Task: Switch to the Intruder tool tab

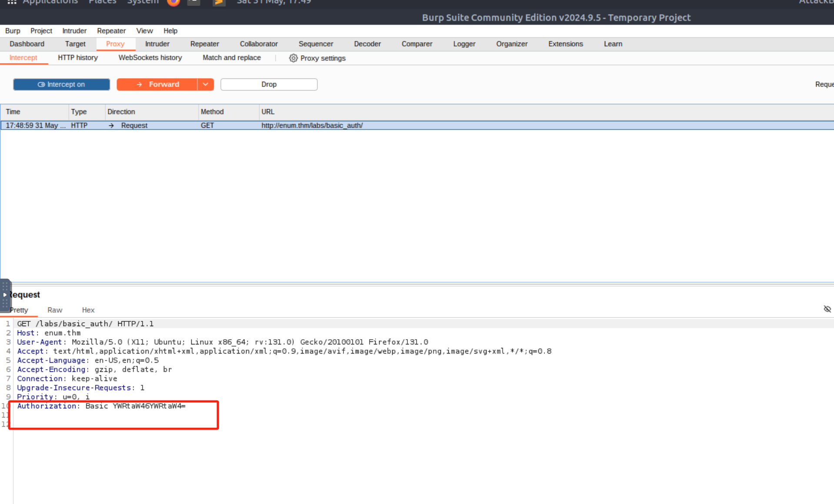Action: tap(157, 44)
